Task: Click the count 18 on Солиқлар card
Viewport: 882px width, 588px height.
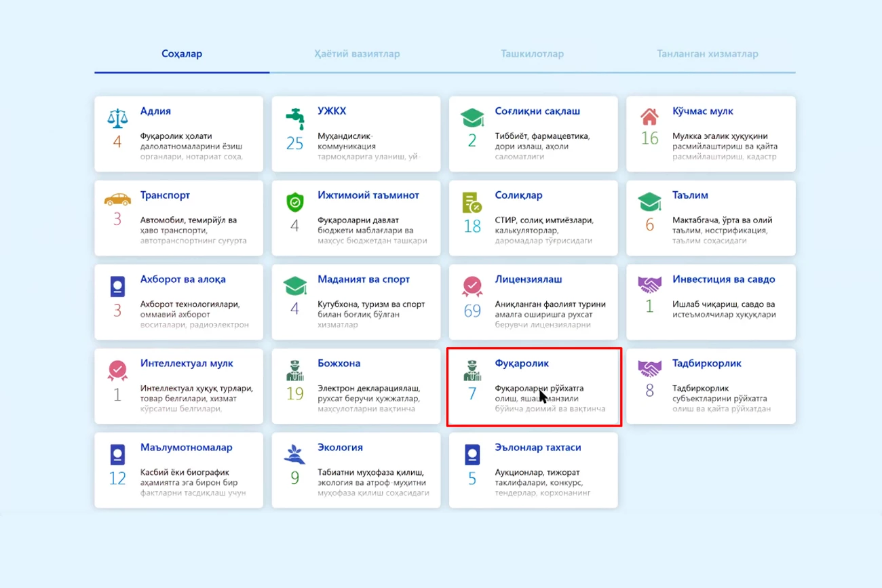Action: pyautogui.click(x=472, y=227)
